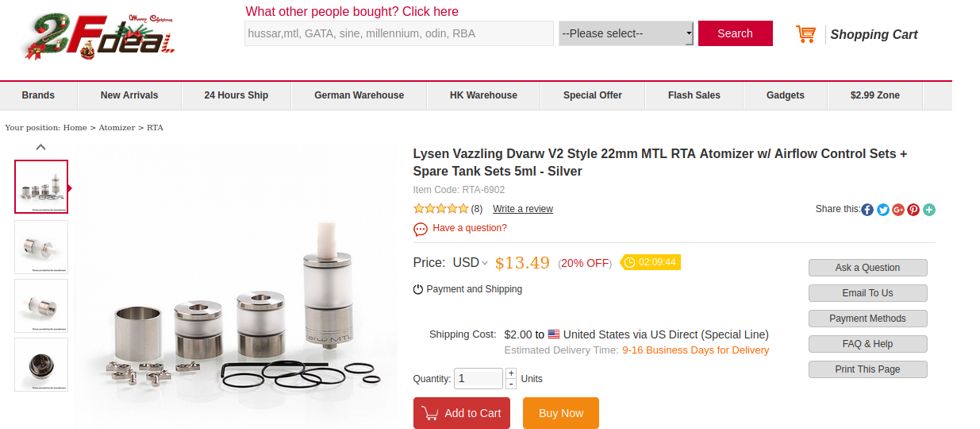Open more share options plus icon

click(x=929, y=210)
